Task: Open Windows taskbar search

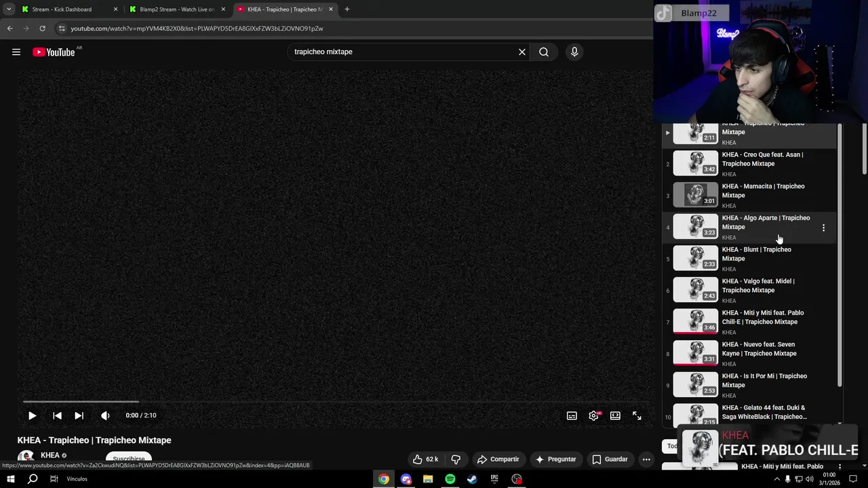Action: 33,479
